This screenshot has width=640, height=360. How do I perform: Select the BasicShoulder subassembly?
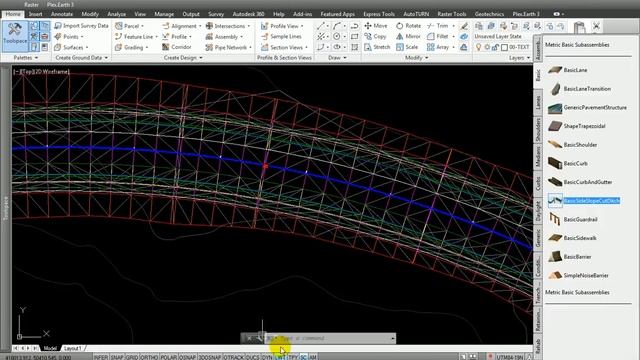tap(572, 145)
